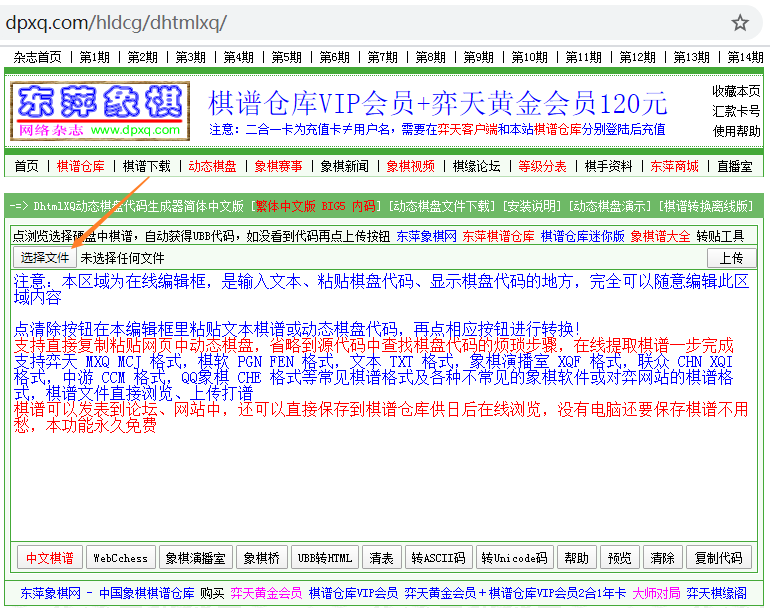The image size is (770, 612).
Task: Open 棋谱转换离线版 link
Action: tap(706, 206)
